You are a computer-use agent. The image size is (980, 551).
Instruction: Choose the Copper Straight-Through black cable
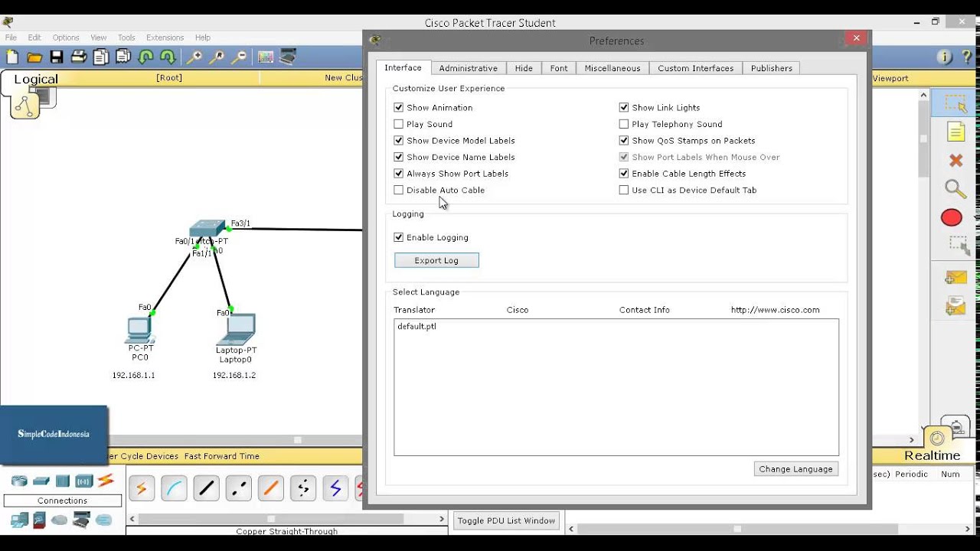tap(206, 487)
